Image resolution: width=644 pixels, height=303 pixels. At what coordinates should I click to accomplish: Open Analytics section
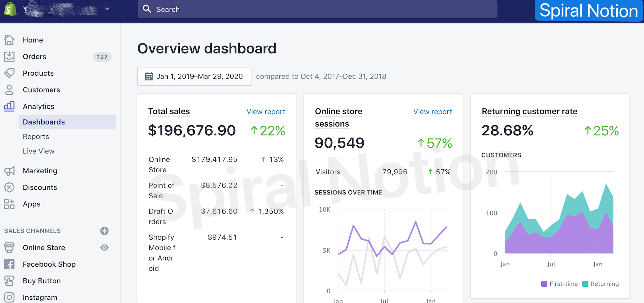39,106
